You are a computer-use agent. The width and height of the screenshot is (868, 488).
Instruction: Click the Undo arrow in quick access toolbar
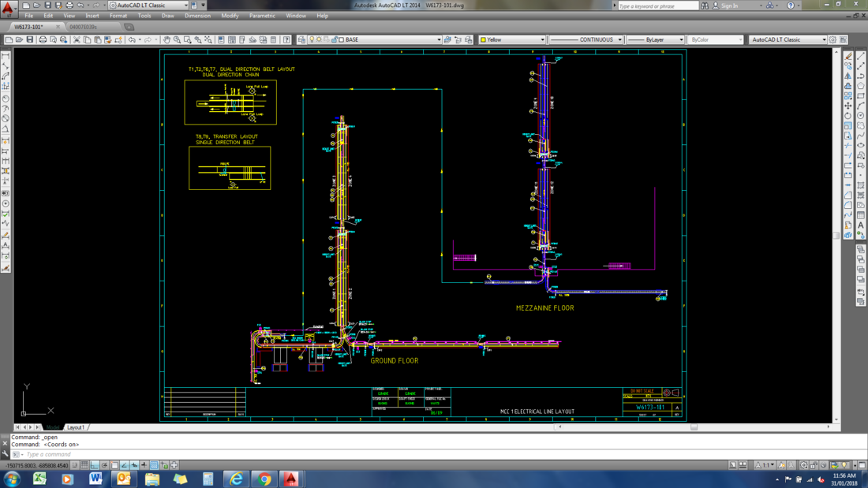coord(80,6)
